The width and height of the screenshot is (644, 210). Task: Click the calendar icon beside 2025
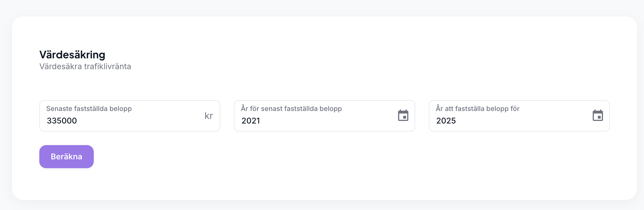598,116
